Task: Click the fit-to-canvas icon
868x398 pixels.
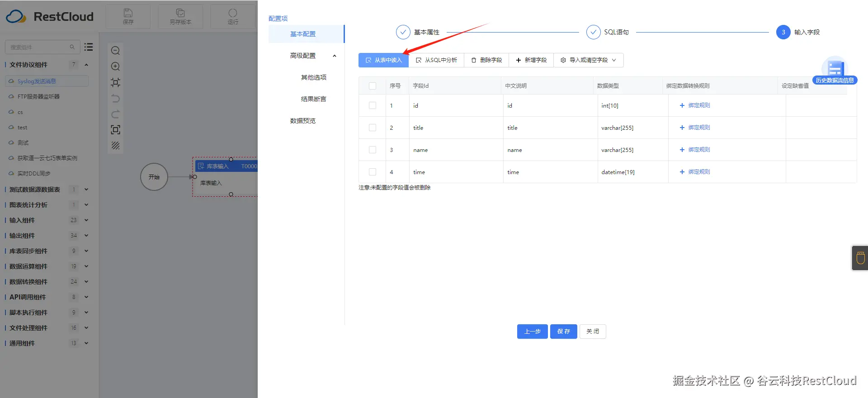Action: [x=115, y=82]
